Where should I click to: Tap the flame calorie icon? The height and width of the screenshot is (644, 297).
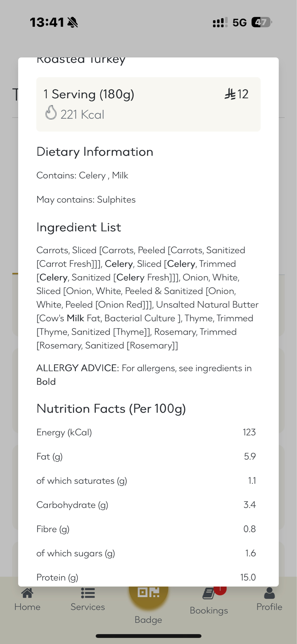point(51,113)
